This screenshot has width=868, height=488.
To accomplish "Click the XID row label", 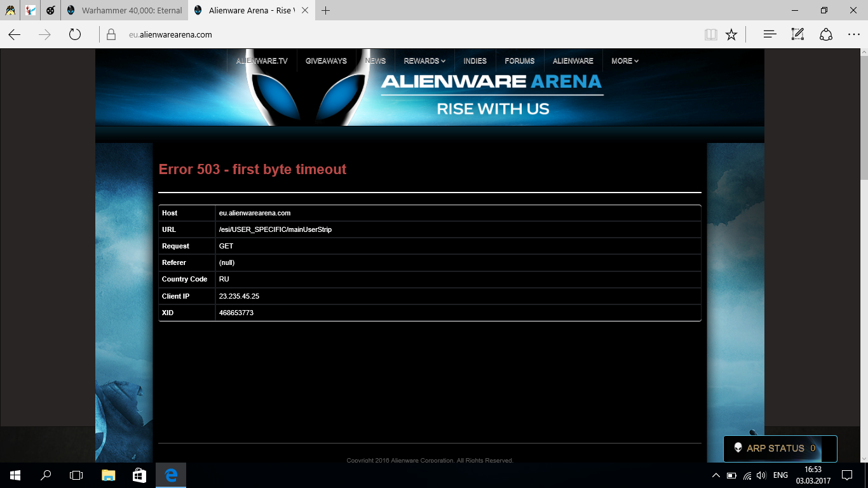I will pos(168,313).
